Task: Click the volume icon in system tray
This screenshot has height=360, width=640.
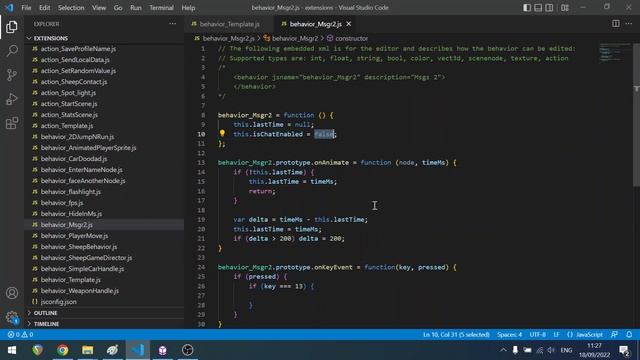Action: [551, 350]
